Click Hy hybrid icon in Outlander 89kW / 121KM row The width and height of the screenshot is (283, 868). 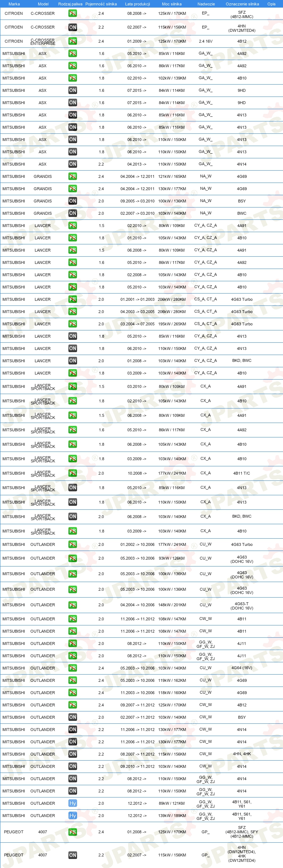pyautogui.click(x=72, y=803)
